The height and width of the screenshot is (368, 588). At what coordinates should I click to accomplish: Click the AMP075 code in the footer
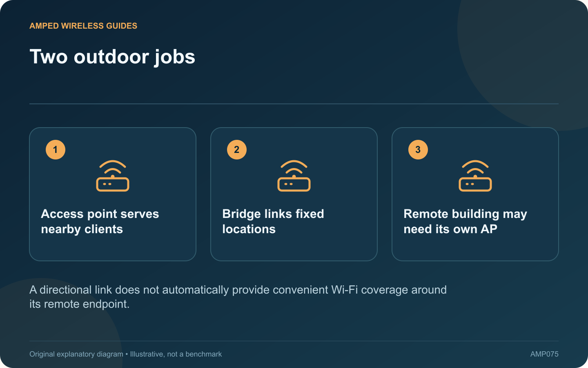pos(544,354)
